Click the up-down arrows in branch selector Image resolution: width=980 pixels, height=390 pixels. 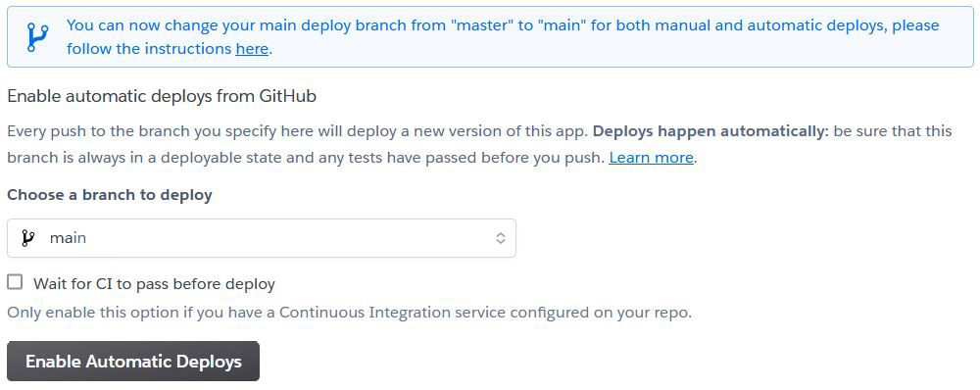point(501,238)
